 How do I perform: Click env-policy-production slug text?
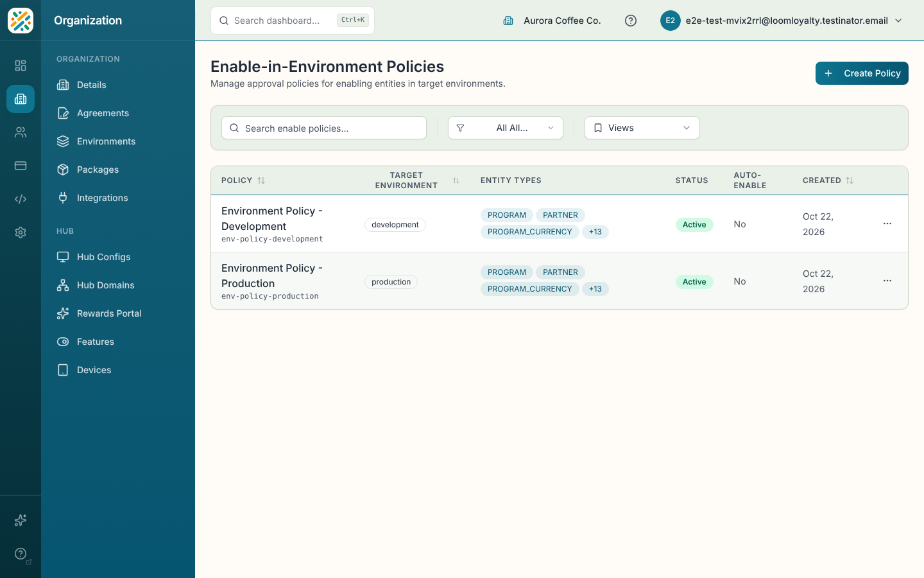point(270,296)
